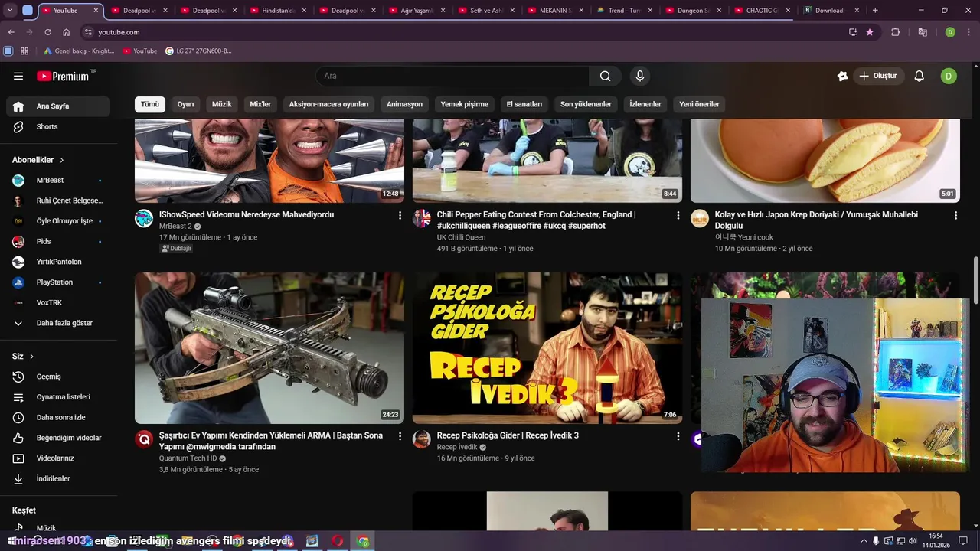980x551 pixels.
Task: Click the page vertical scrollbar thumb
Action: click(976, 280)
